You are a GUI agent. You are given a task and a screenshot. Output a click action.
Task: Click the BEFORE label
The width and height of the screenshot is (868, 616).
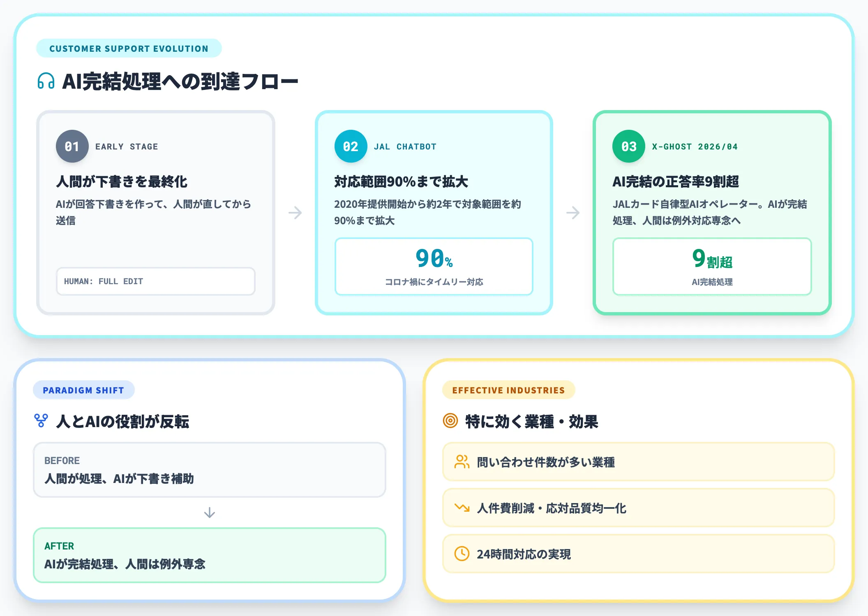(x=62, y=460)
